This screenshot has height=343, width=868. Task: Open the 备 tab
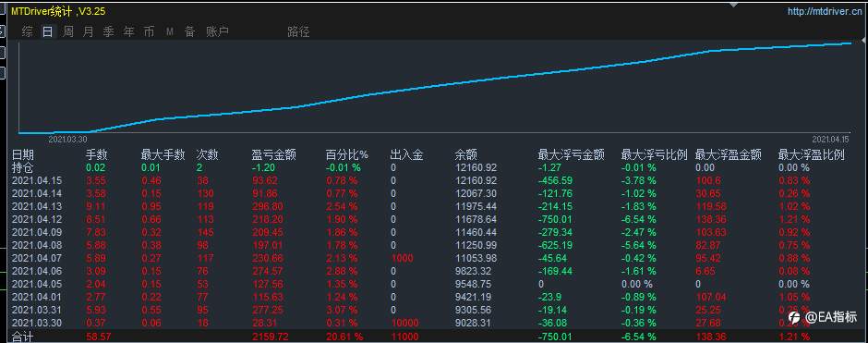click(x=190, y=31)
